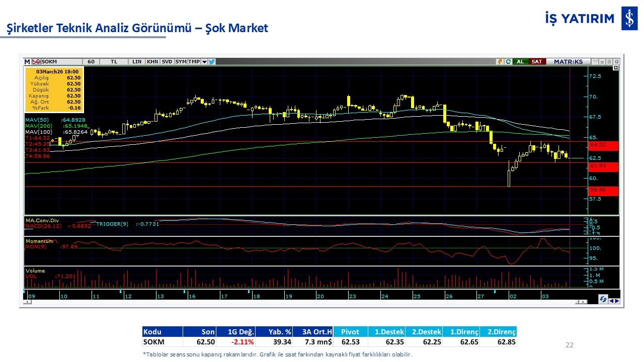Viewport: 644px width, 362px height.
Task: Toggle the SVD option in toolbar
Action: tap(167, 61)
